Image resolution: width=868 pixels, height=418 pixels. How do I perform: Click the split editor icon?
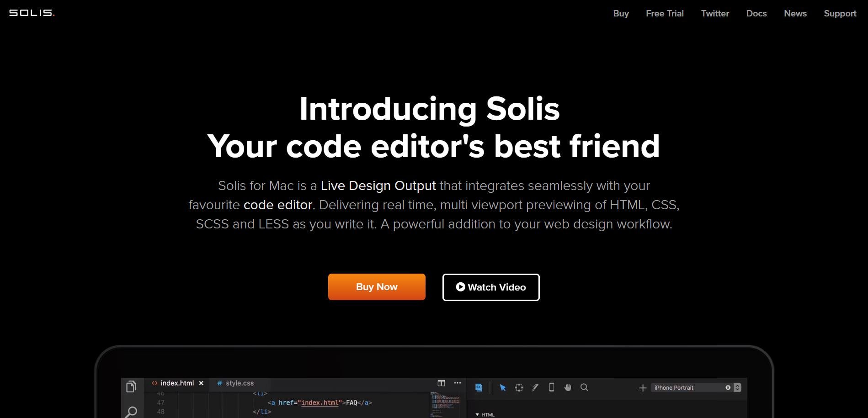tap(441, 383)
